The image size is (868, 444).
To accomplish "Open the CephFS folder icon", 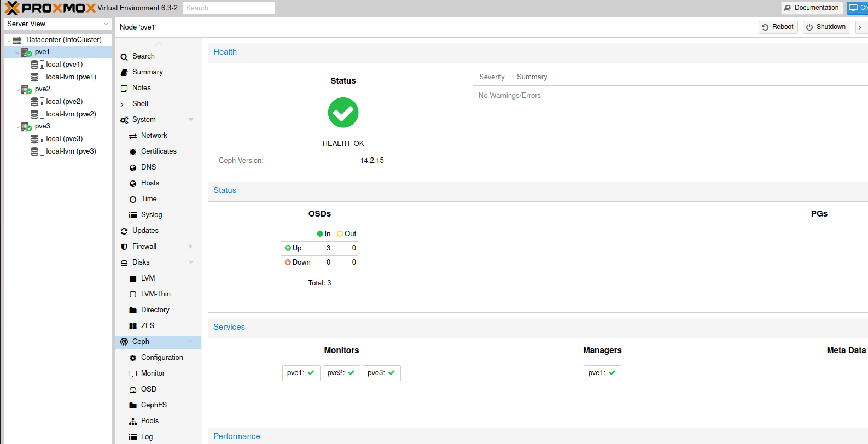I will (133, 406).
